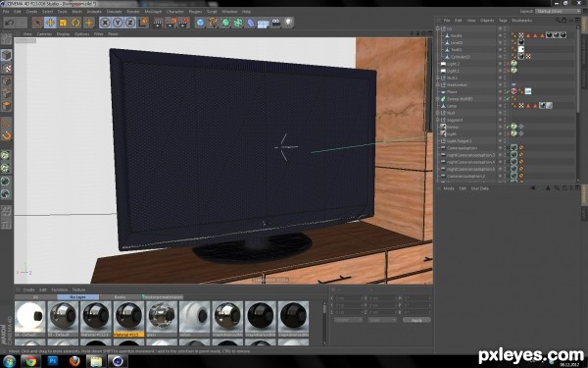Switch to the All materials tab

click(x=35, y=297)
